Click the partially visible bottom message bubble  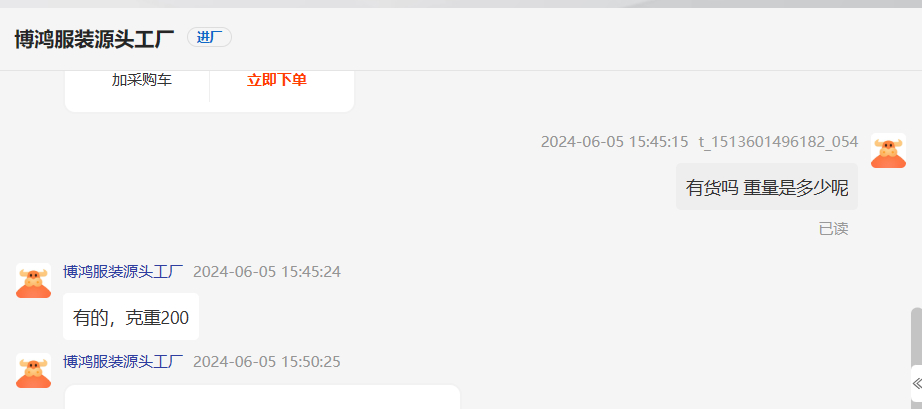(262, 397)
